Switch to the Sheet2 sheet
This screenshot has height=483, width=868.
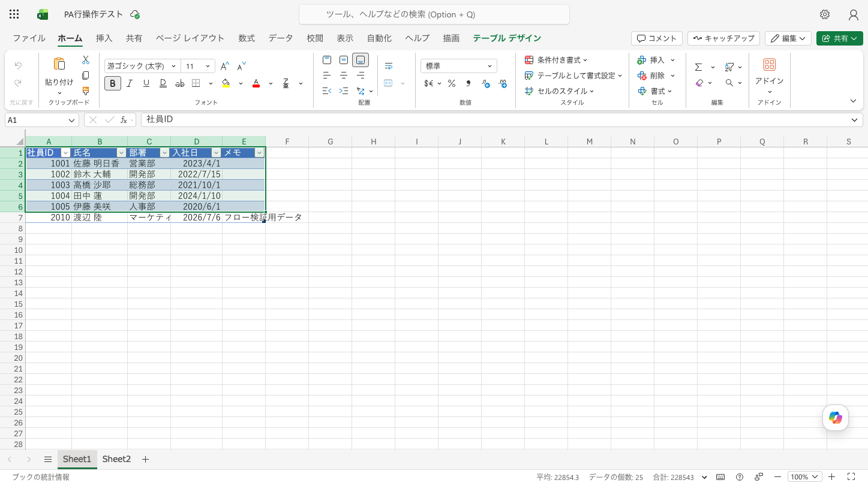point(116,459)
